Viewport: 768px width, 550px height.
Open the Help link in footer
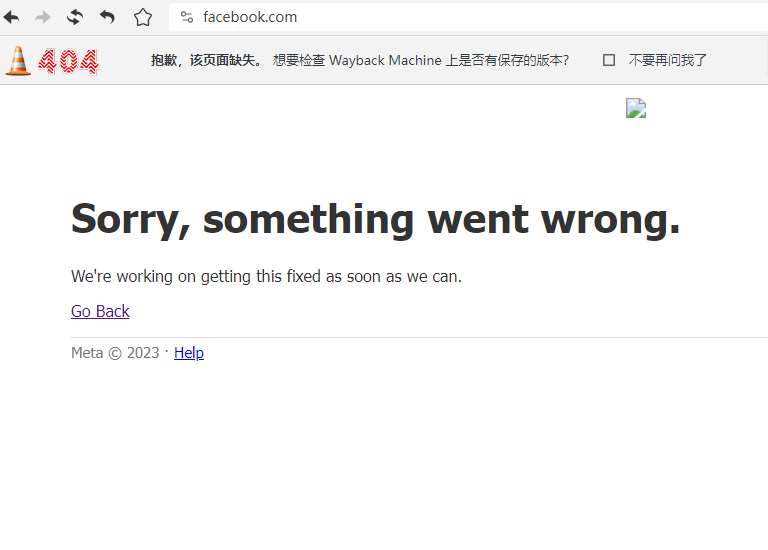pos(189,353)
